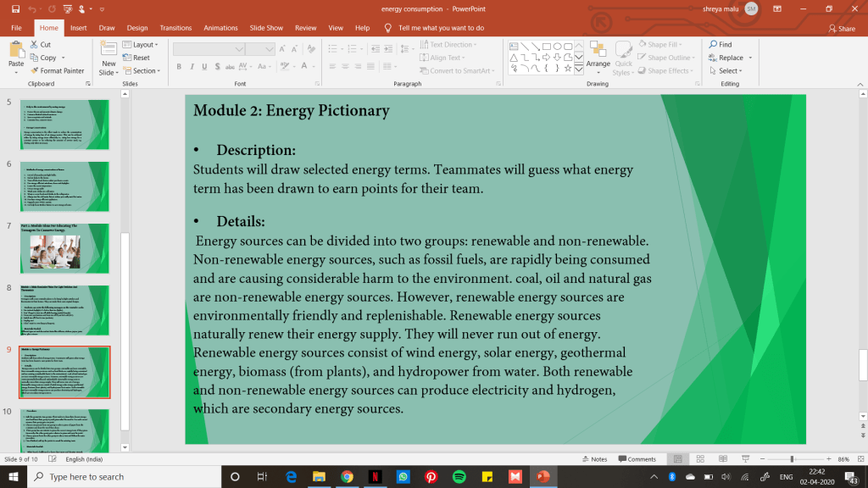
Task: Toggle the Comments pane
Action: (637, 459)
